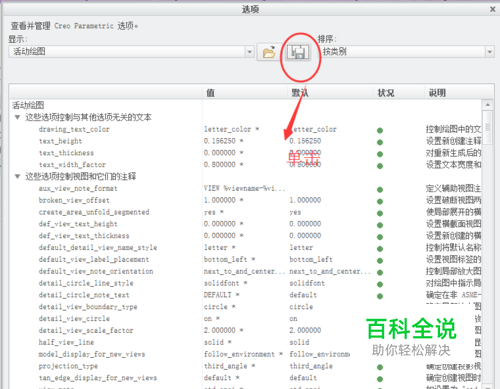The height and width of the screenshot is (389, 500).
Task: Select the text_thickness option
Action: pos(66,153)
